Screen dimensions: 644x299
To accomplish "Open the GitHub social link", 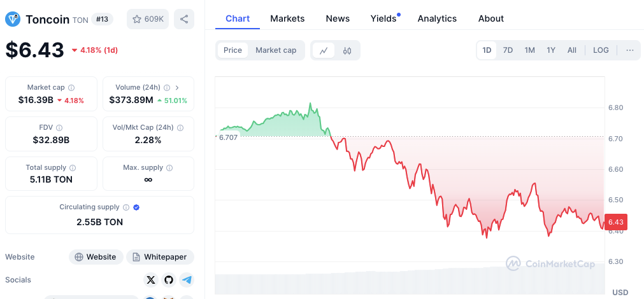I will [168, 280].
